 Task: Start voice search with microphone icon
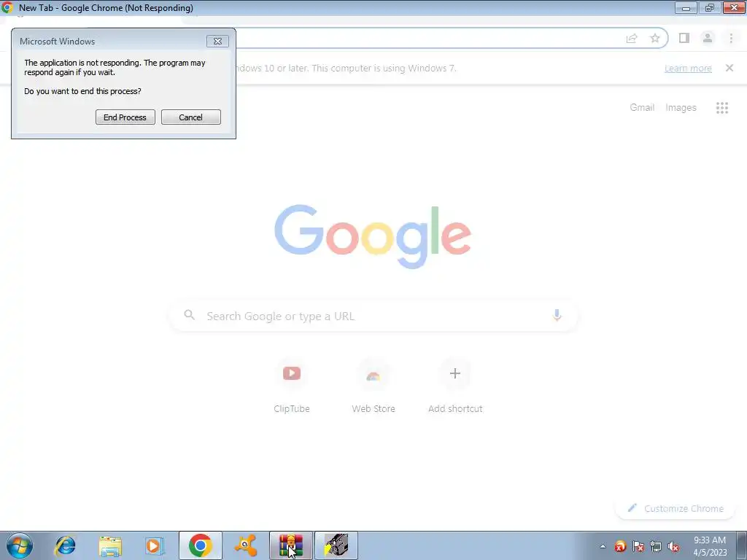557,315
